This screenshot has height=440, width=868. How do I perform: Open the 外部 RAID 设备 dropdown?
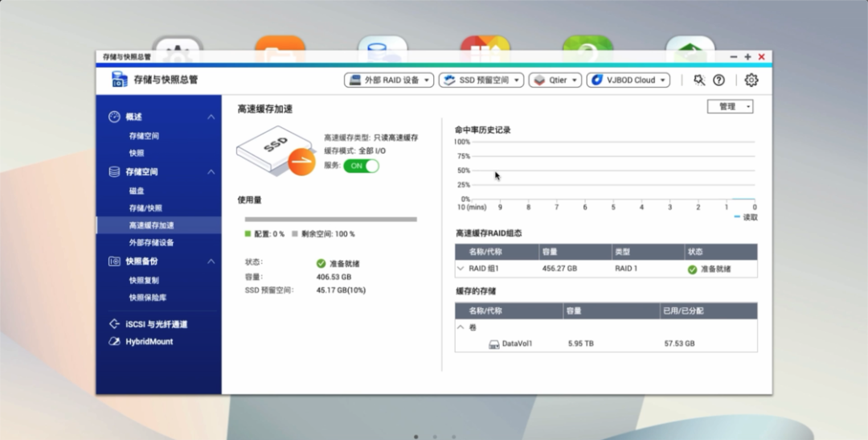click(389, 80)
